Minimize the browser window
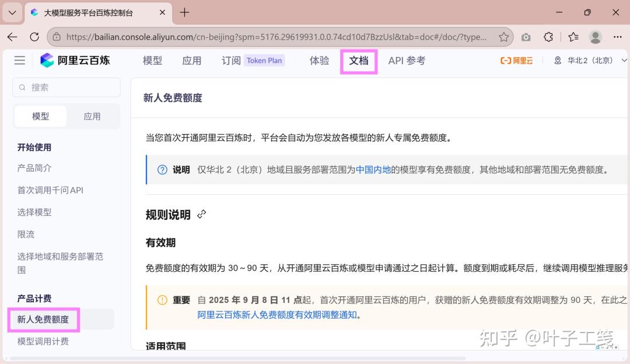Image resolution: width=630 pixels, height=364 pixels. coord(559,12)
